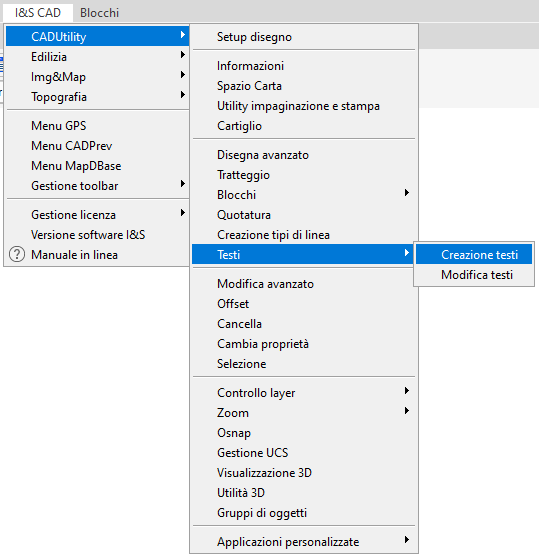
Task: Choose Creazione testi
Action: pyautogui.click(x=474, y=254)
